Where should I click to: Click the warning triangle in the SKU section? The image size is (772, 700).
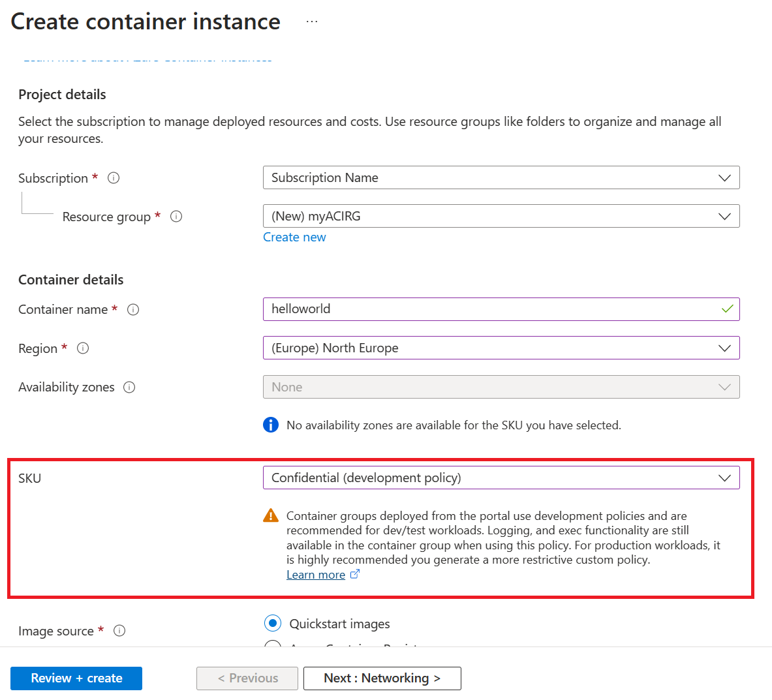pos(270,515)
